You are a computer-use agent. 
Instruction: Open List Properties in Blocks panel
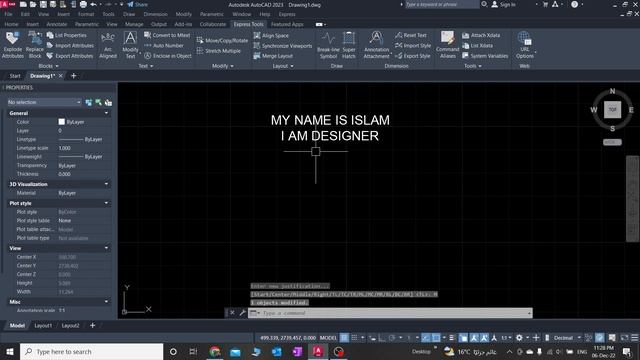pyautogui.click(x=67, y=36)
